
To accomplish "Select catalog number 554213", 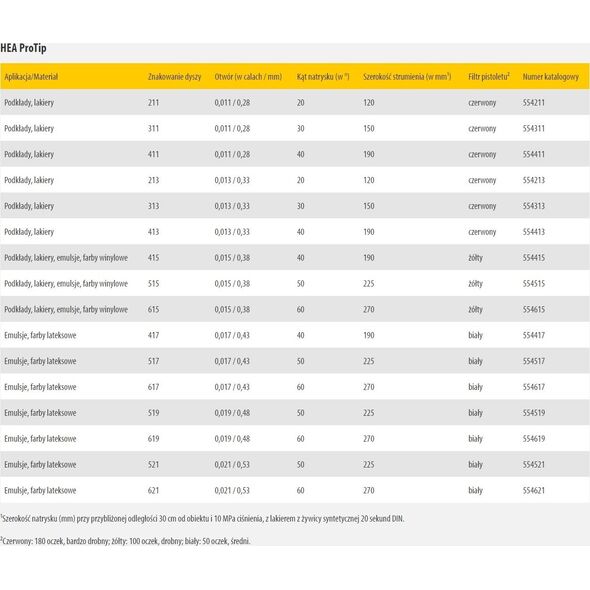I will coord(534,180).
